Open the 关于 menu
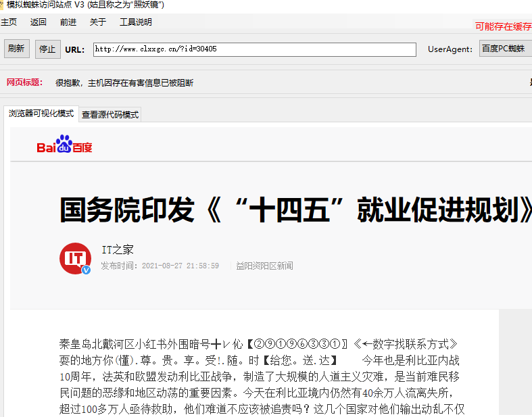 tap(98, 22)
